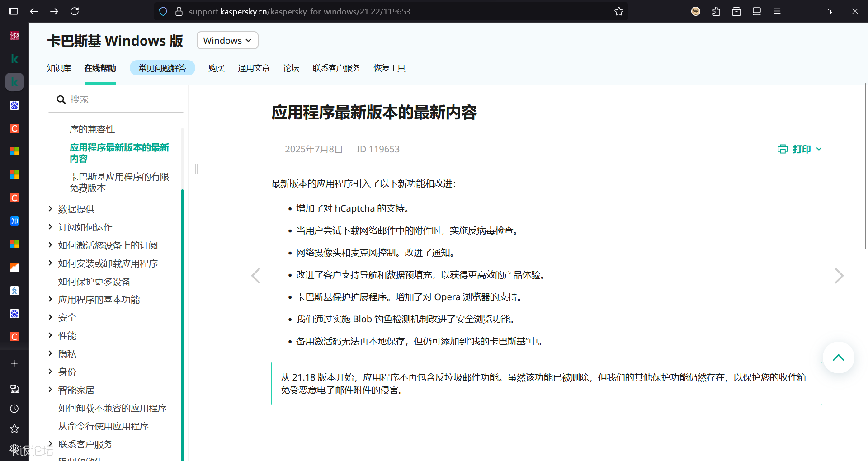Expand the 智能家居 section
This screenshot has width=868, height=461.
(x=50, y=389)
